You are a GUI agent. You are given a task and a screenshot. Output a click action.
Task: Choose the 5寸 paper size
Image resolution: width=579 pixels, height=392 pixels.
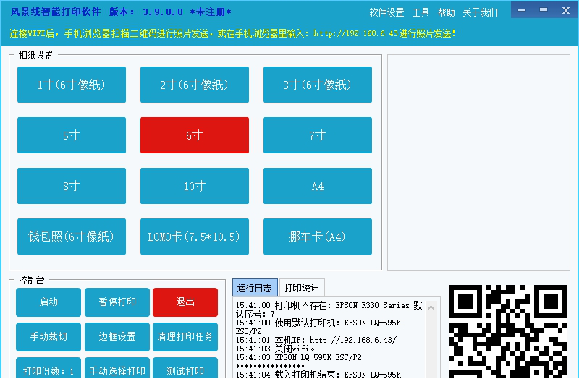point(71,135)
